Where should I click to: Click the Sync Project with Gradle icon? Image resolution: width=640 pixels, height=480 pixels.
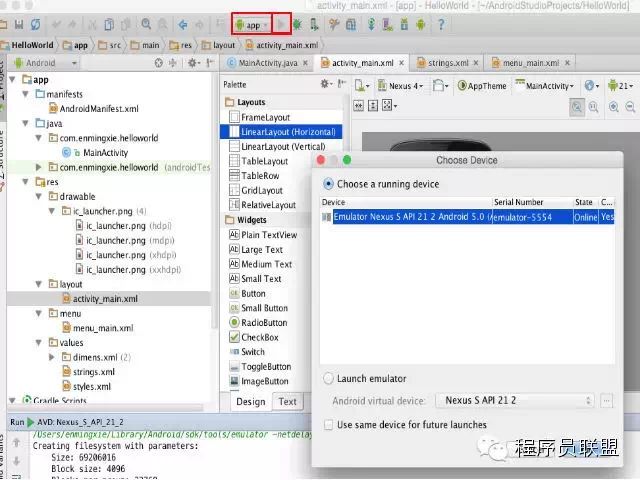pyautogui.click(x=371, y=25)
